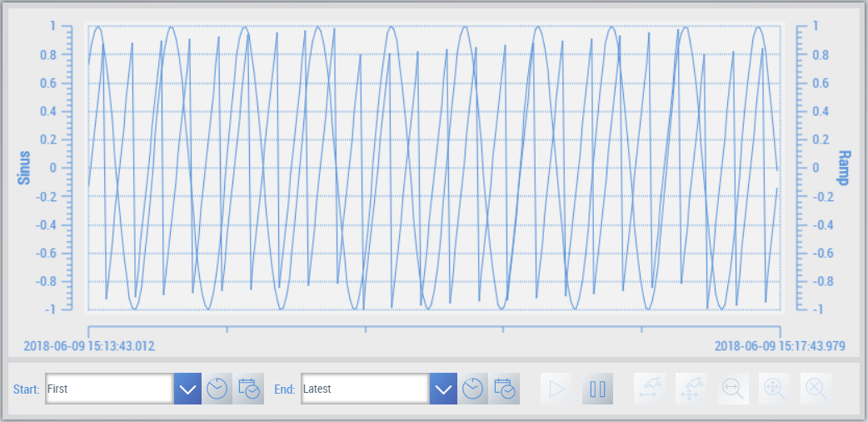Reset zoom with the X magnifier
Image resolution: width=868 pixels, height=422 pixels.
click(x=816, y=389)
